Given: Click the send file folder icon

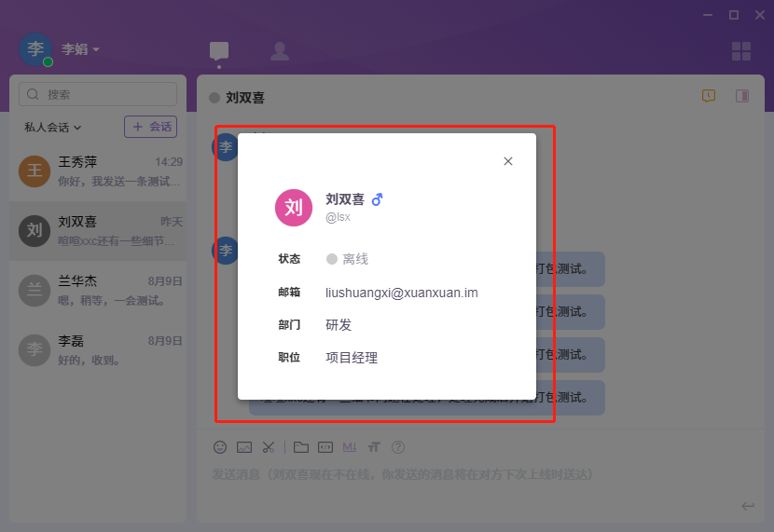Looking at the screenshot, I should point(301,447).
